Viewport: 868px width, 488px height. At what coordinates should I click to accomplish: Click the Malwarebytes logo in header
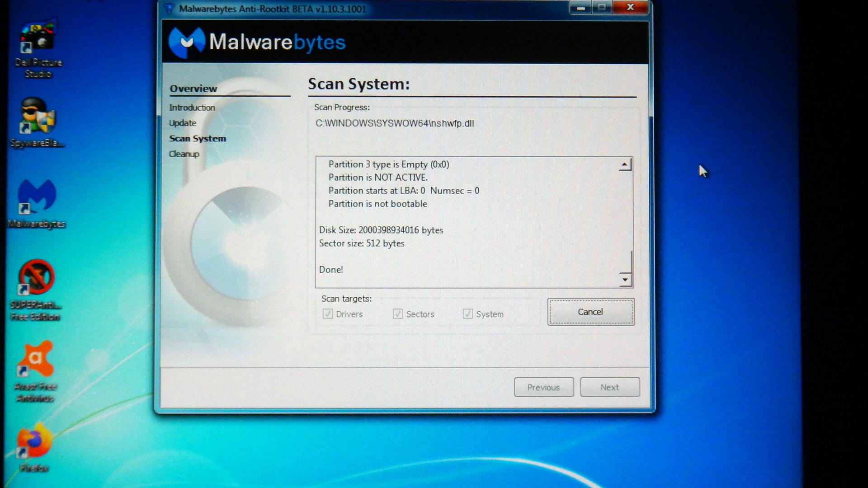[x=257, y=42]
